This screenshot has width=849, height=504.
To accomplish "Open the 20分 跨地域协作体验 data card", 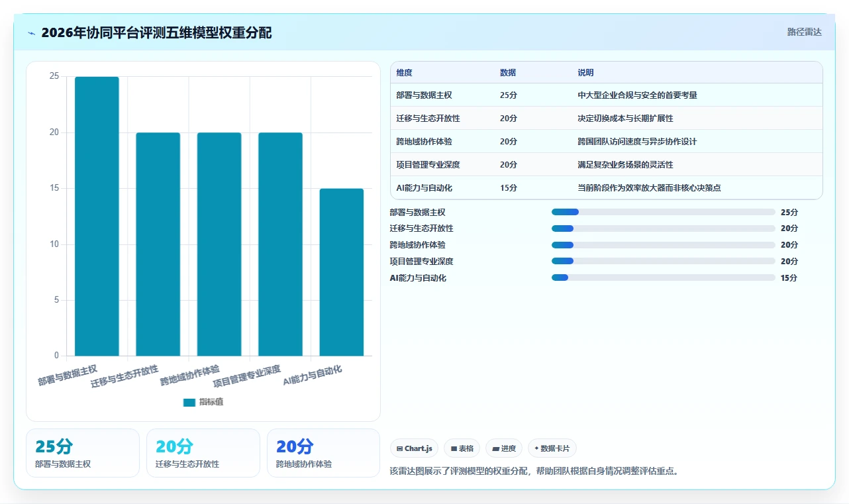I will pyautogui.click(x=323, y=453).
